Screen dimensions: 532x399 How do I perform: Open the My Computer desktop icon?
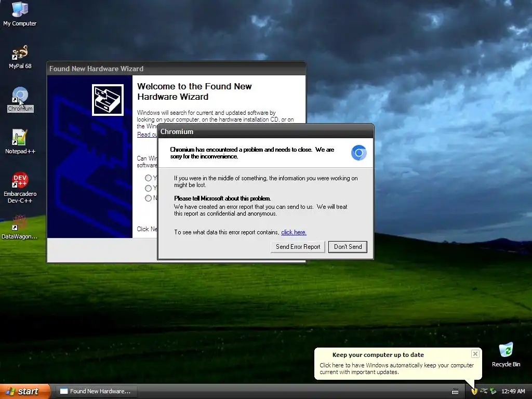[20, 14]
